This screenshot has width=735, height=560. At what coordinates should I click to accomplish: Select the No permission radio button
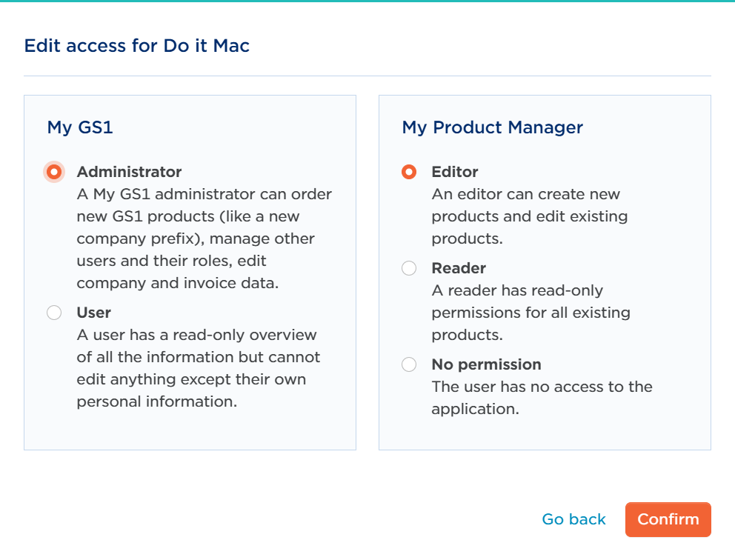coord(409,364)
